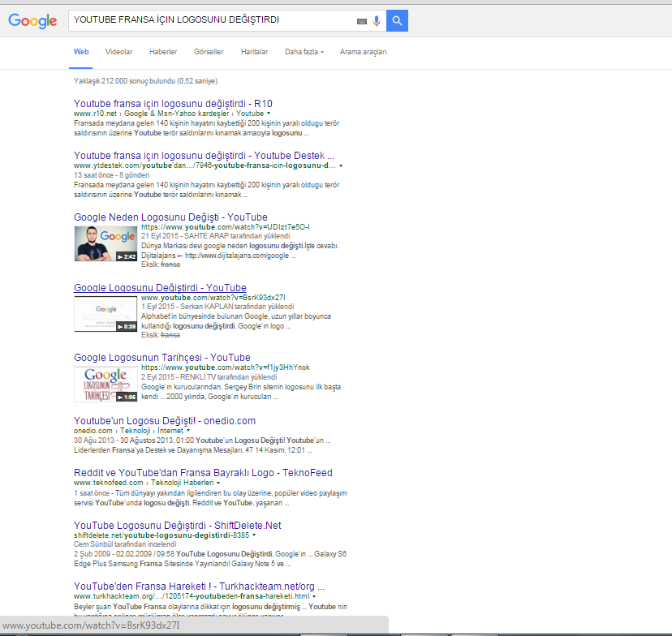The height and width of the screenshot is (636, 672).
Task: Click the shiftdelete.net/youtube-logosunu-degistirdi-8385 URL text
Action: pos(162,535)
